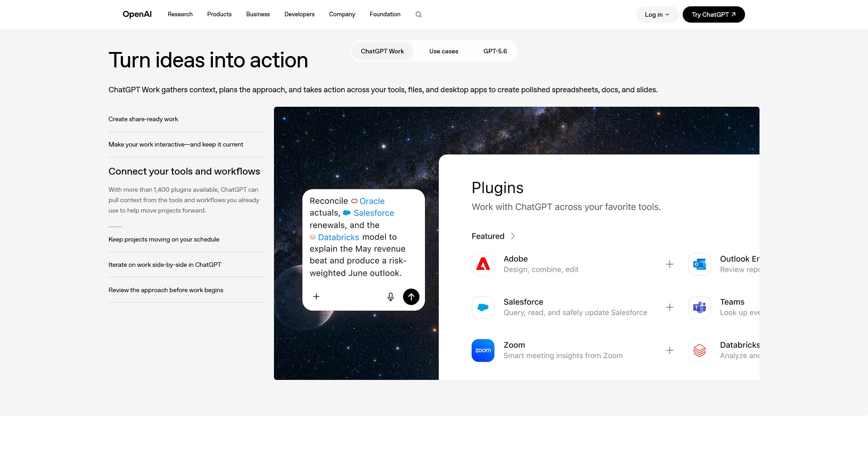Add the Zoom plugin with plus
868x450 pixels.
670,351
